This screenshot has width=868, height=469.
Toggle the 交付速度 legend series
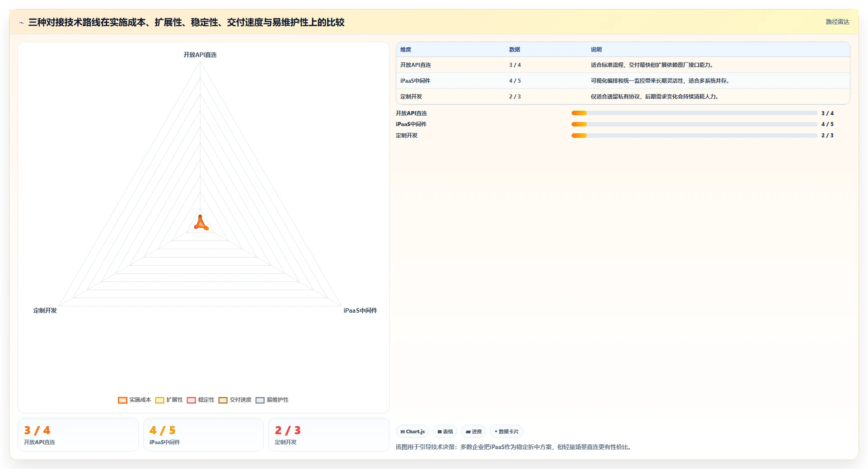(x=235, y=400)
